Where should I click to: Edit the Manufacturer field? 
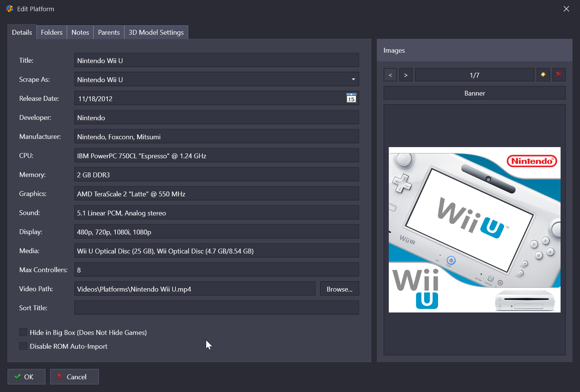coord(217,136)
